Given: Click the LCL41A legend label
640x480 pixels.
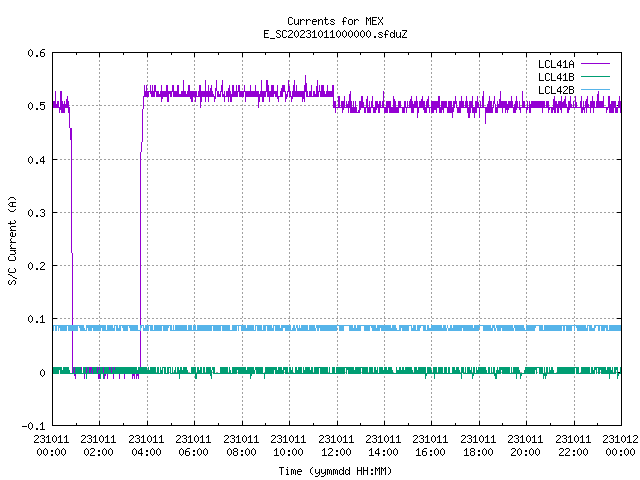Looking at the screenshot, I should click(x=556, y=64).
